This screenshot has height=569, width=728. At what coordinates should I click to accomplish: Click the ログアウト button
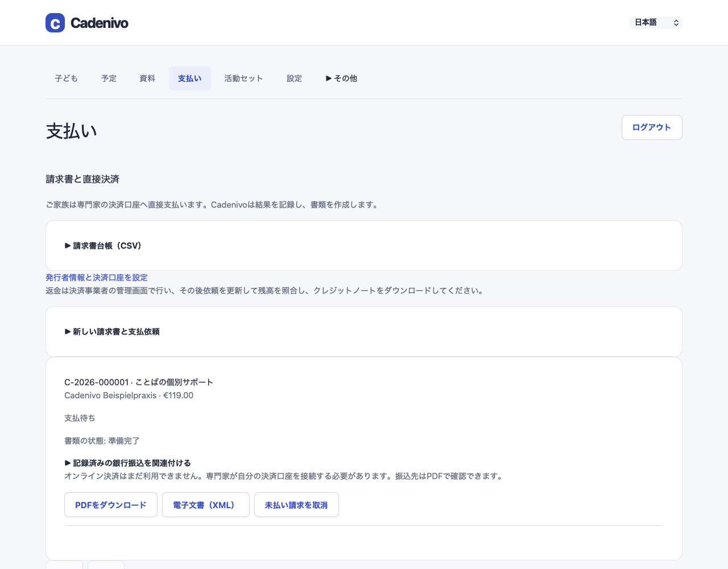(652, 127)
